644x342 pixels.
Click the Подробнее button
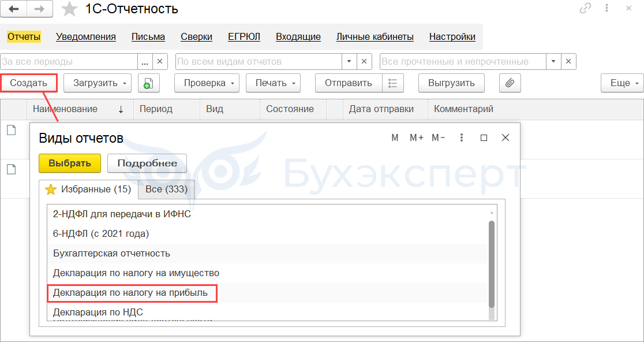click(147, 163)
